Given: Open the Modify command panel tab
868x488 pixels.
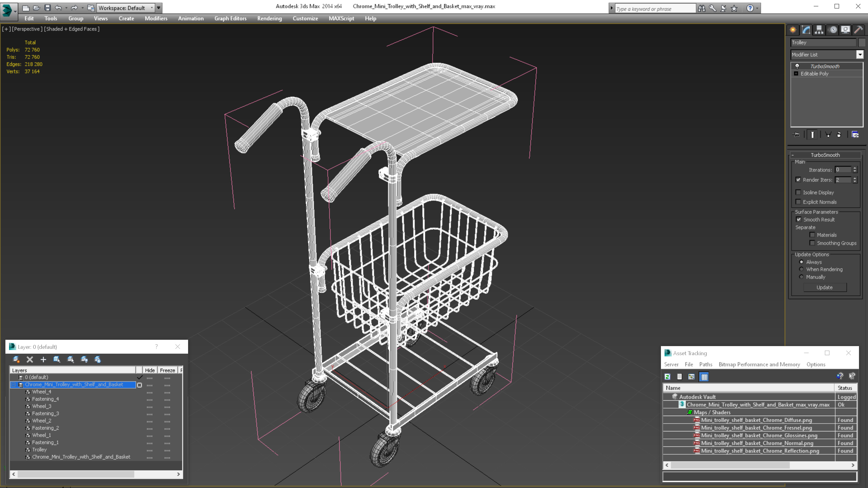Looking at the screenshot, I should click(806, 30).
